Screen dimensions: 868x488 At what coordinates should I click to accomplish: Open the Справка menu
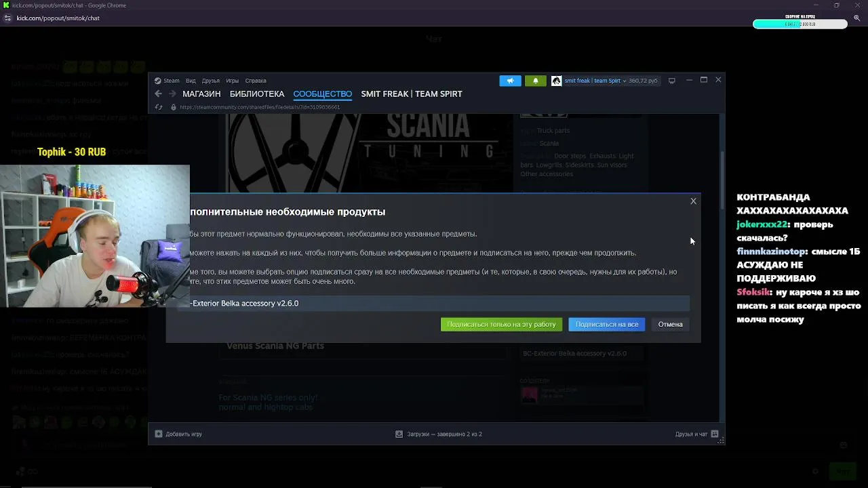pos(256,81)
